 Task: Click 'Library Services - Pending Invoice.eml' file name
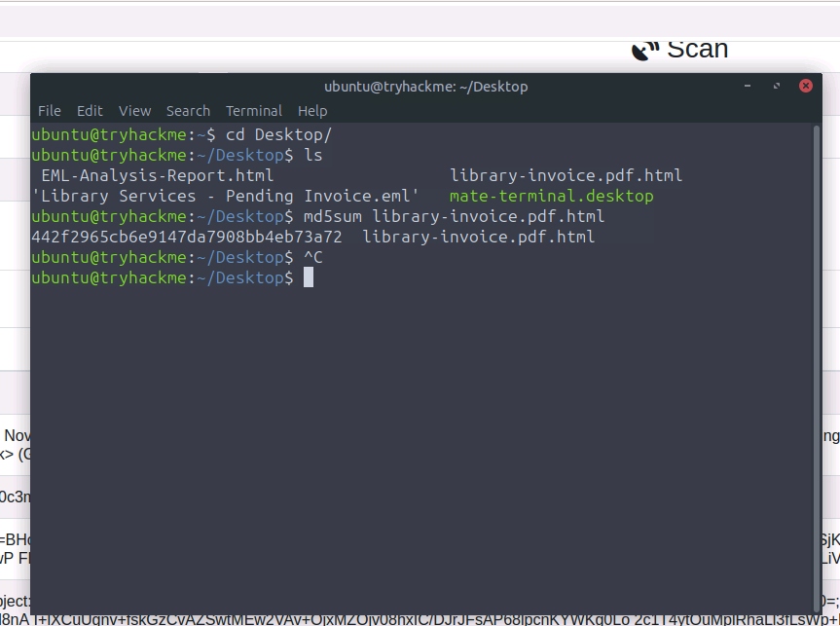pyautogui.click(x=225, y=196)
